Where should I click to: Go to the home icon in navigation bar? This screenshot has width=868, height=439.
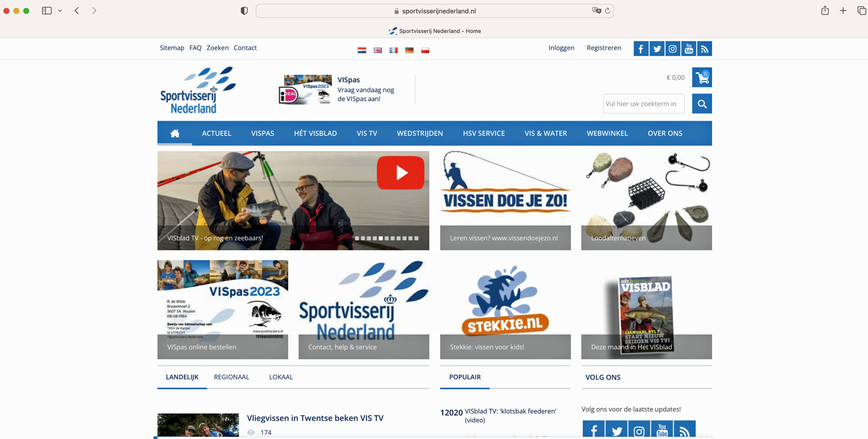click(175, 133)
